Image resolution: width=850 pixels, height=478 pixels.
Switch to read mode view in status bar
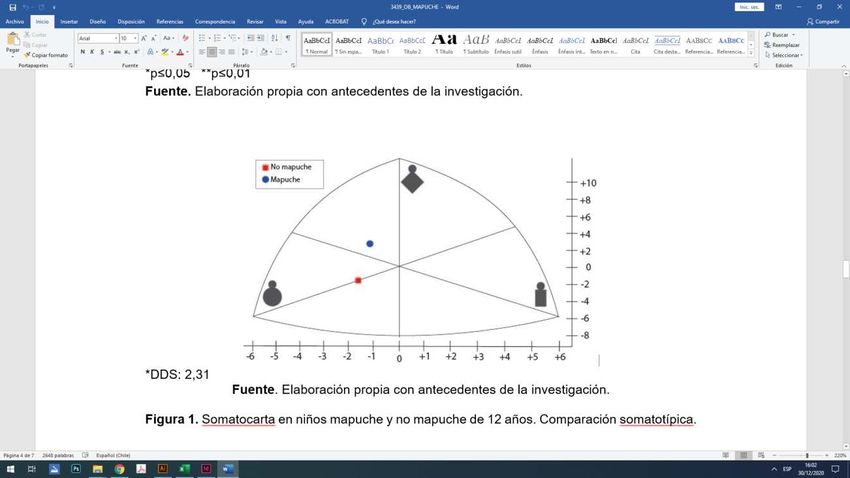pos(726,455)
